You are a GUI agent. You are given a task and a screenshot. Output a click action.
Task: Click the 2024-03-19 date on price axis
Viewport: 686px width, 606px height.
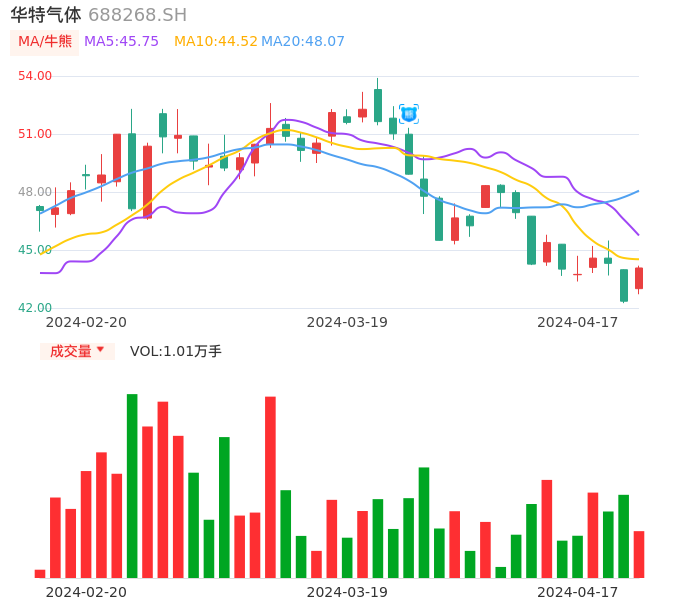click(x=347, y=322)
